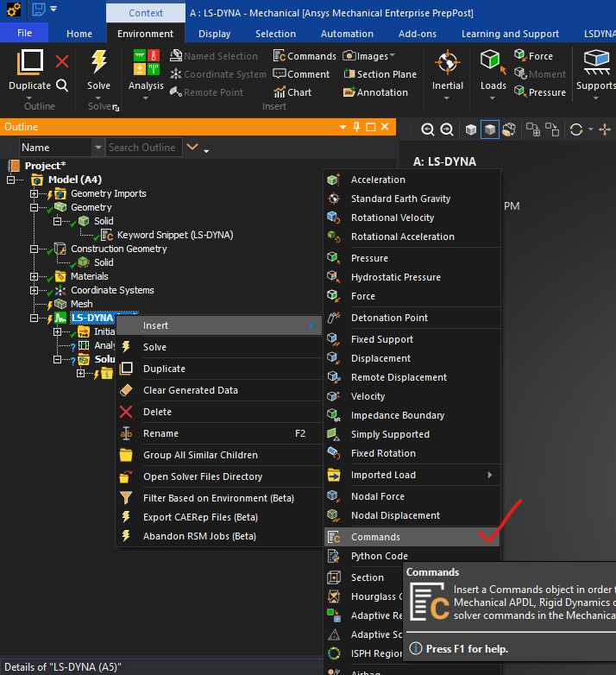Viewport: 616px width, 675px height.
Task: Click the Duplicate ribbon icon
Action: [x=29, y=63]
